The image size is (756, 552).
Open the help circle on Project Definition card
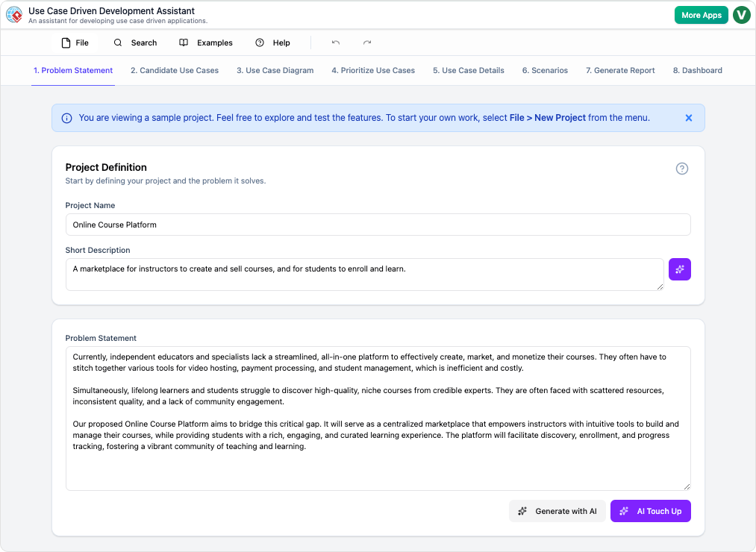[681, 169]
